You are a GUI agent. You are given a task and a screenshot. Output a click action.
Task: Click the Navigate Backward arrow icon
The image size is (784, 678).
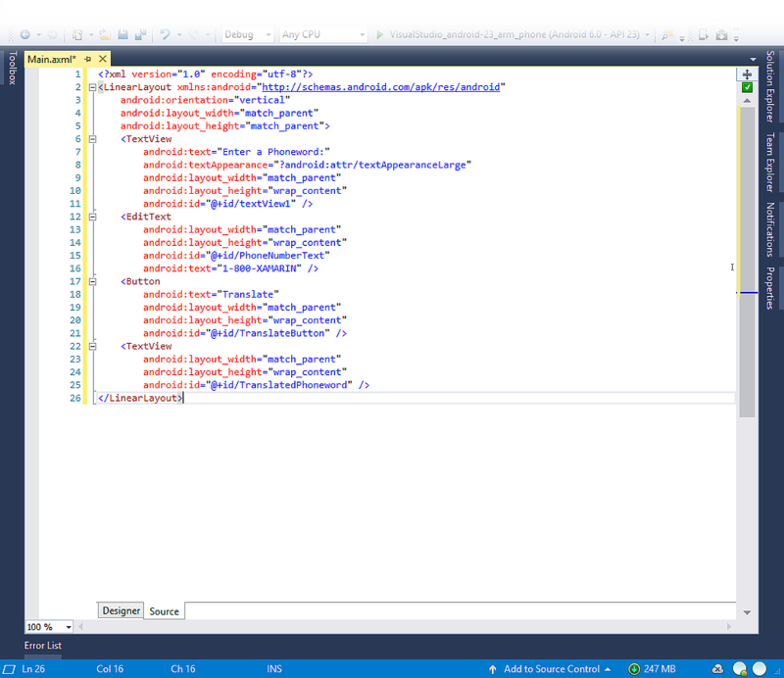(x=24, y=33)
